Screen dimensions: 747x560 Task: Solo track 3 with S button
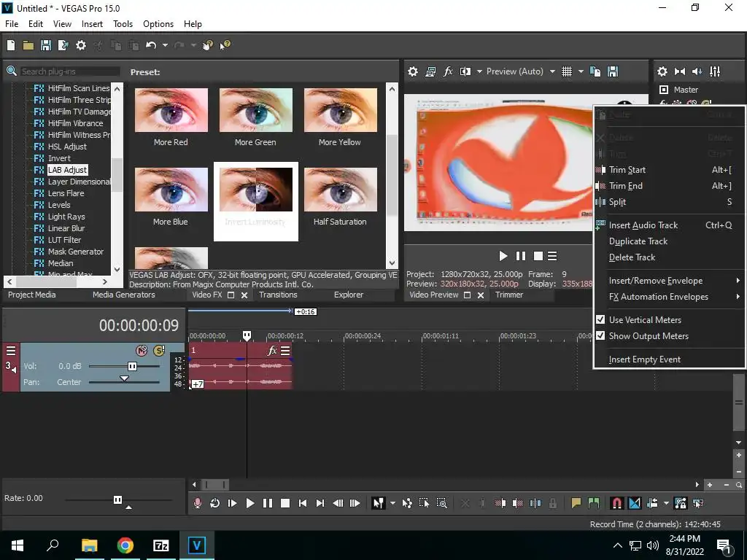coord(159,351)
